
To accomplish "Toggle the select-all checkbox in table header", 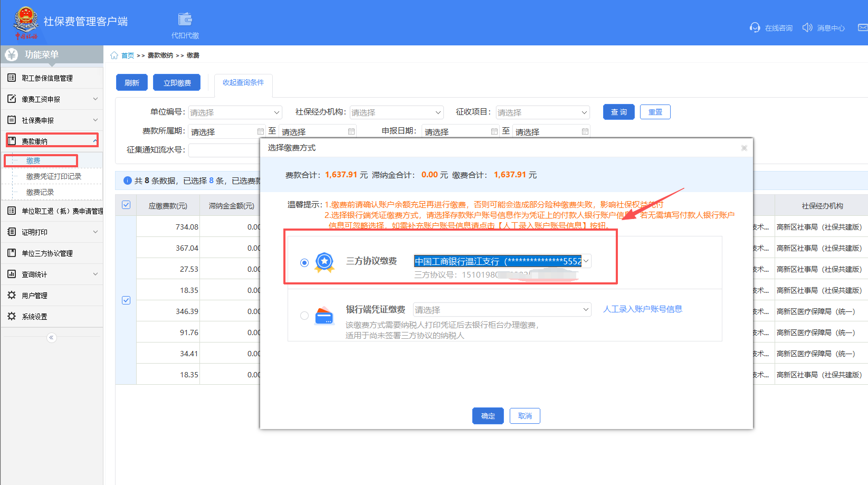I will [x=126, y=205].
